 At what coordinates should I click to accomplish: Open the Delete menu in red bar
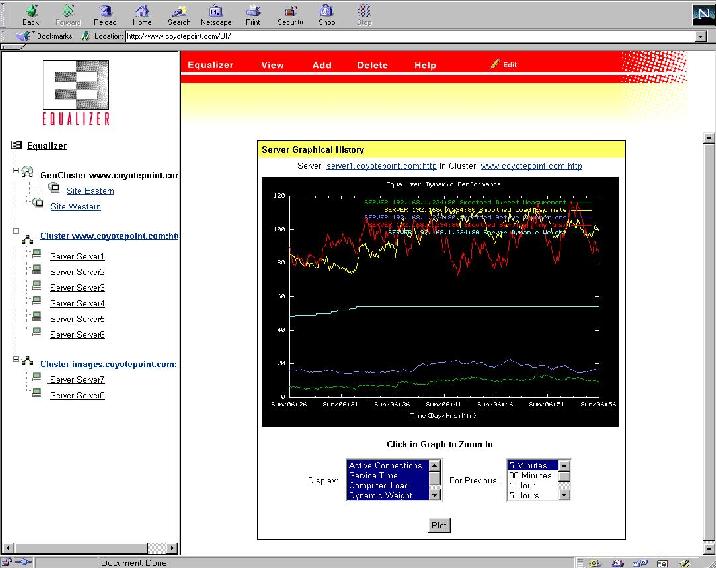point(372,65)
